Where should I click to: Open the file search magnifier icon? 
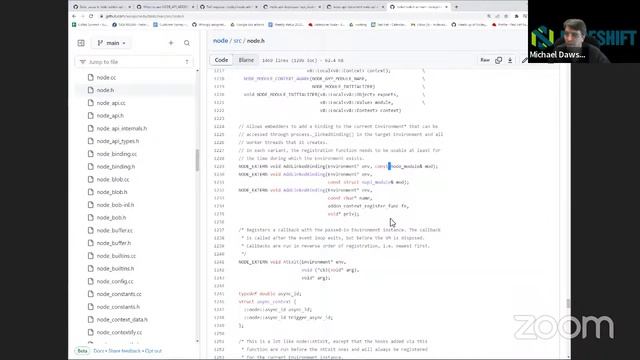[x=187, y=43]
